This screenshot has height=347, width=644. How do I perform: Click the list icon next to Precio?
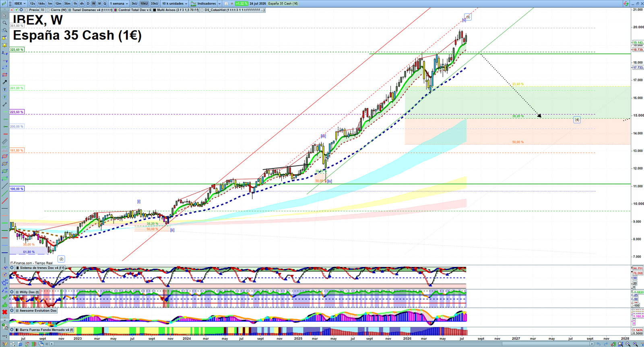pos(43,10)
